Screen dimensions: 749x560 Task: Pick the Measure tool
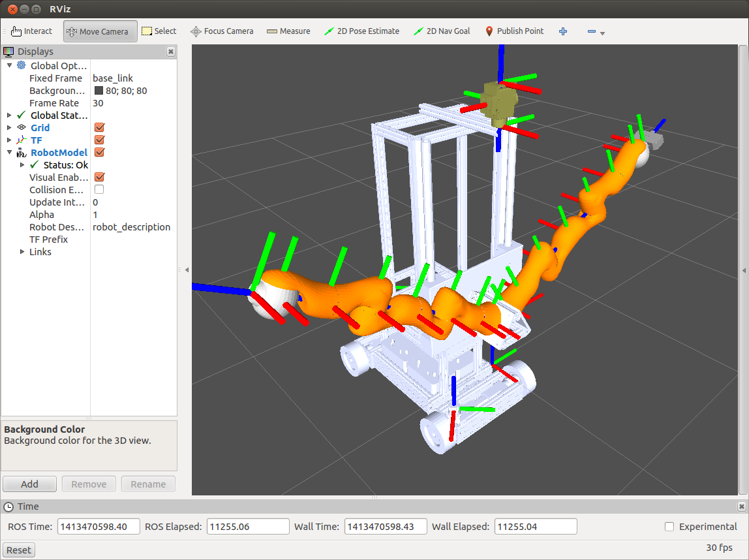pos(288,31)
